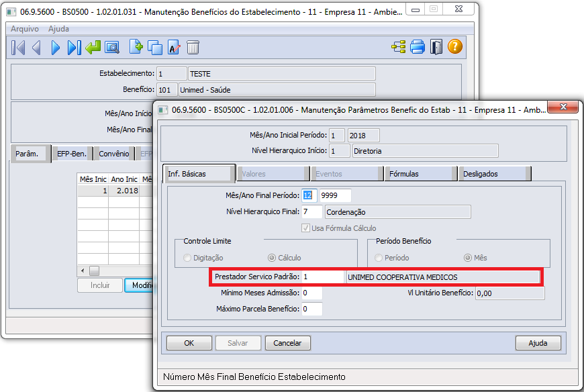Select the Inf. Básicas tab
Viewport: 584px width, 392px height.
click(199, 173)
